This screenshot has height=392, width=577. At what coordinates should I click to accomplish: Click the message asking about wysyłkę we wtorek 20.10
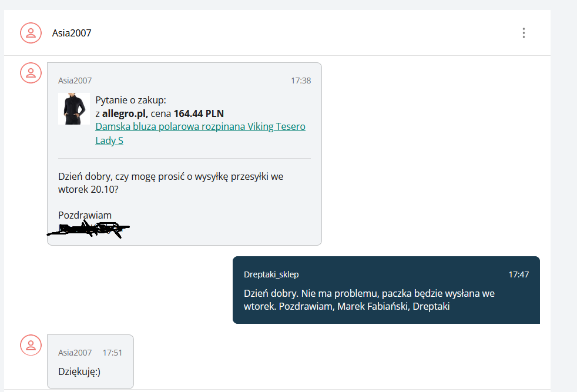pyautogui.click(x=171, y=183)
